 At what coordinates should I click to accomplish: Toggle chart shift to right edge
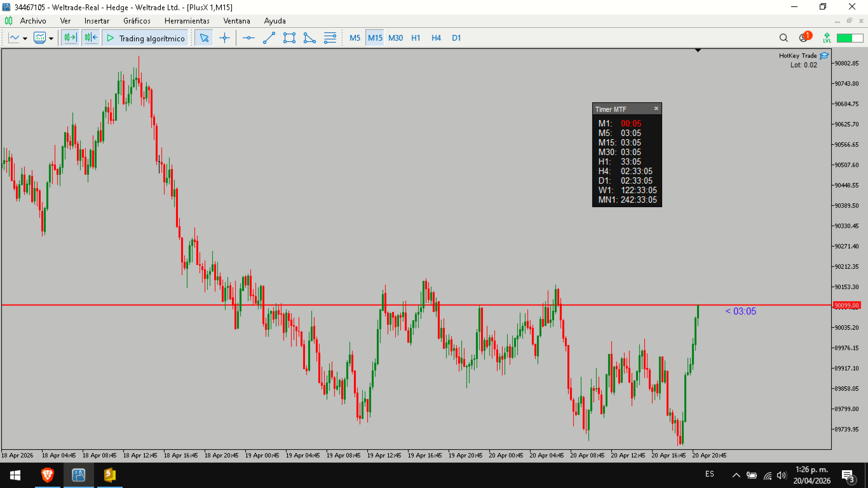90,38
